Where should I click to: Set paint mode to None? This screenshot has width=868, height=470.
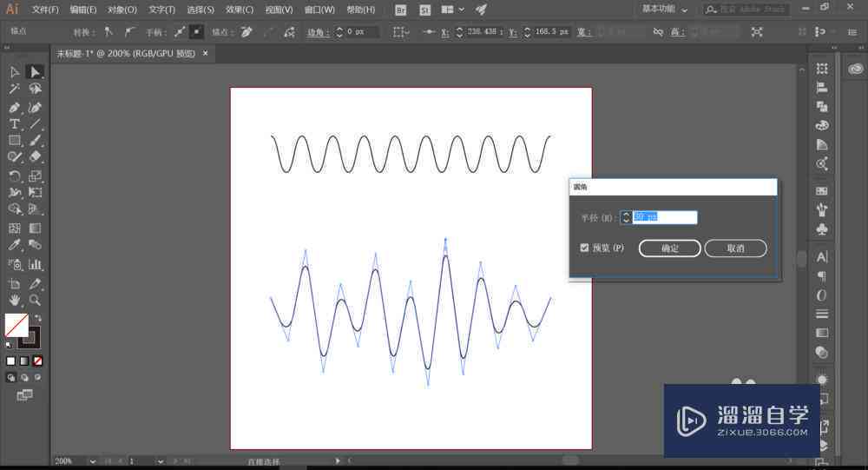(x=37, y=361)
